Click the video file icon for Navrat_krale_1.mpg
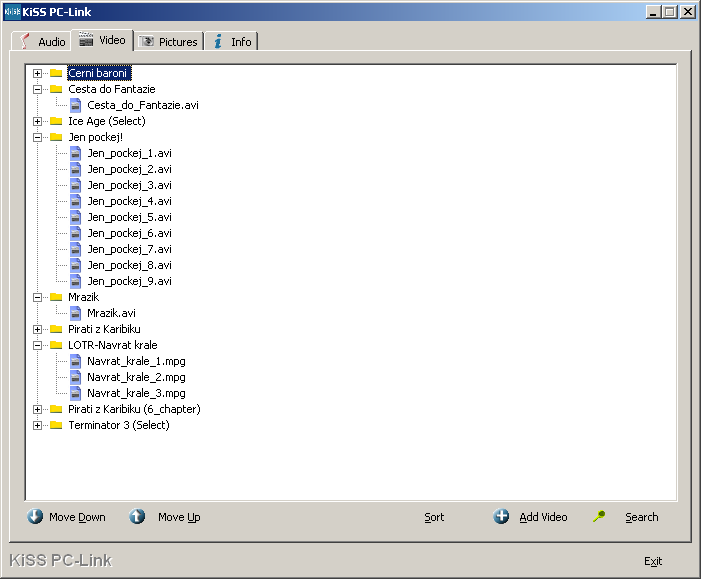 (76, 361)
